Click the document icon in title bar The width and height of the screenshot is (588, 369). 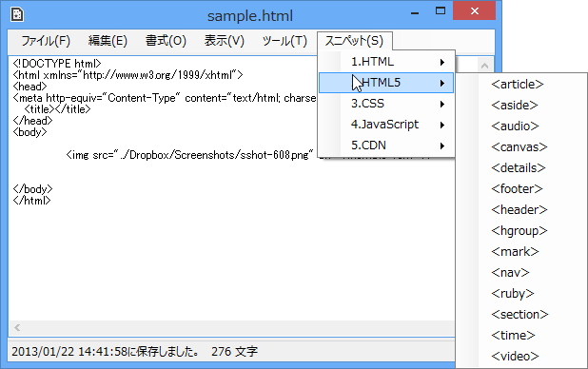17,15
